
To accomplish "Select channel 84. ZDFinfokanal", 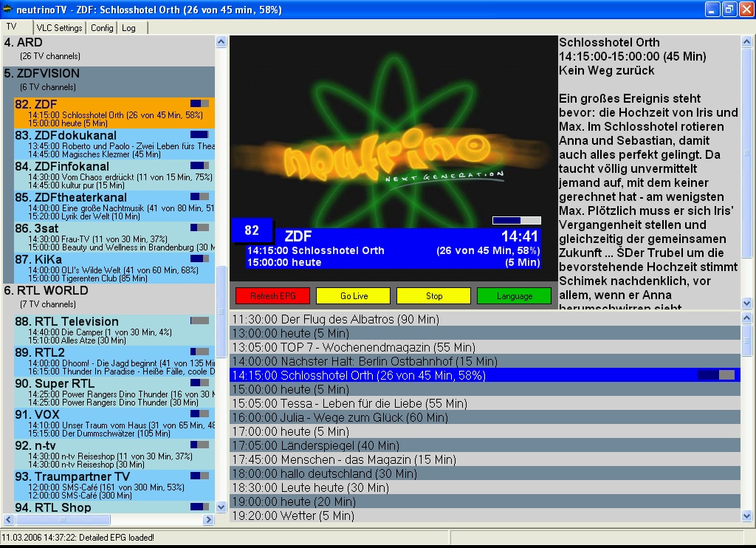I will coord(114,175).
